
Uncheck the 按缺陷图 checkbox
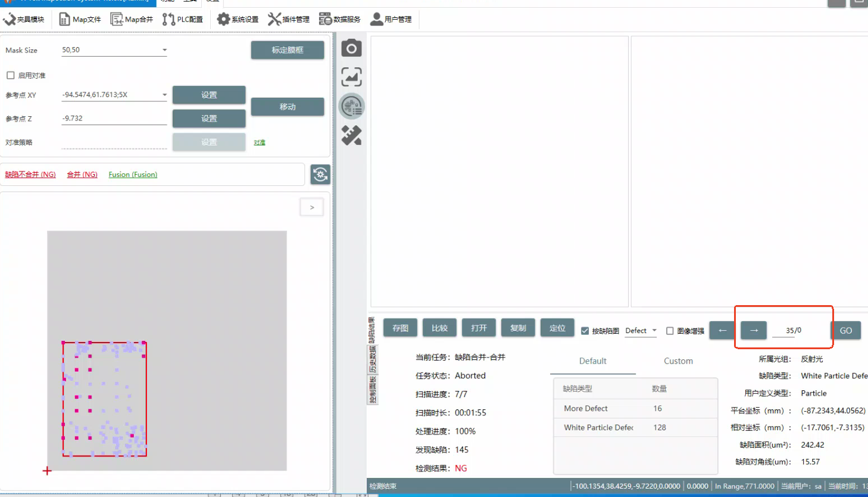tap(585, 331)
